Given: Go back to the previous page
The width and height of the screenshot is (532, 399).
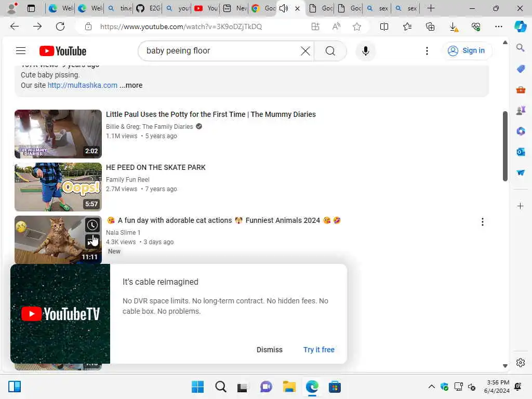Looking at the screenshot, I should tap(15, 26).
